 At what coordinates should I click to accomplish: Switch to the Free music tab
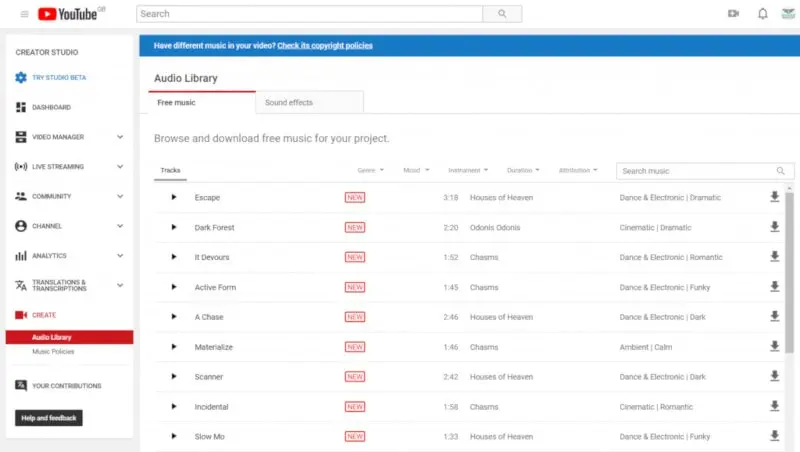pos(202,102)
